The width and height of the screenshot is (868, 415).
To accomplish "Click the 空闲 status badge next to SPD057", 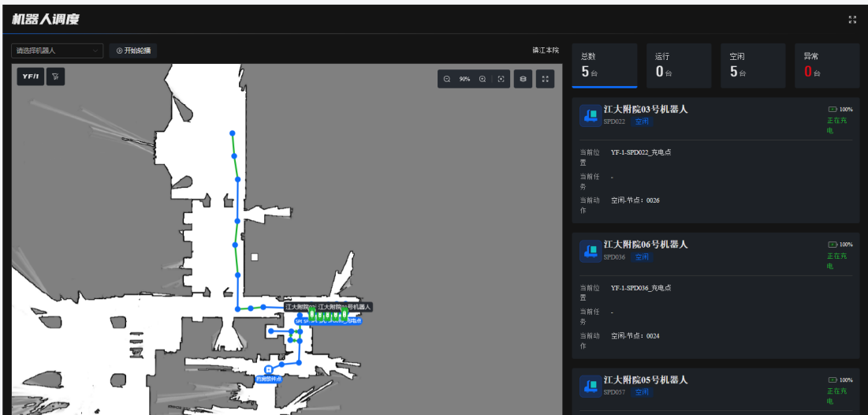I will (642, 392).
